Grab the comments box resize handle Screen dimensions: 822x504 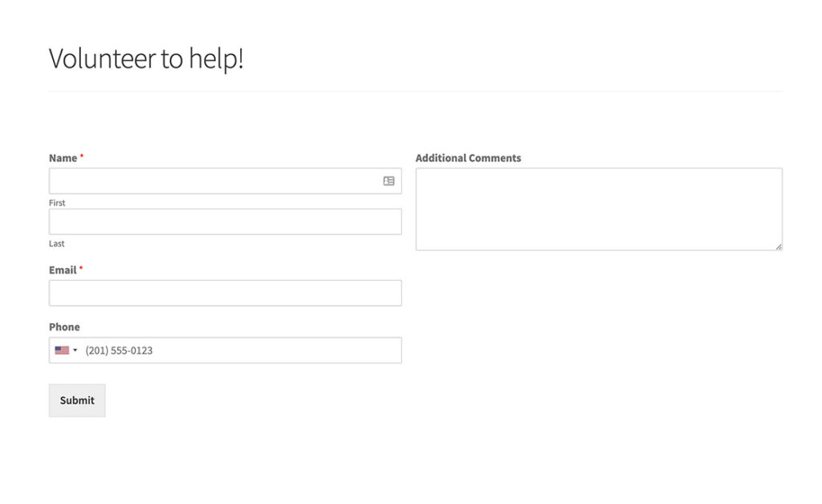pyautogui.click(x=779, y=246)
